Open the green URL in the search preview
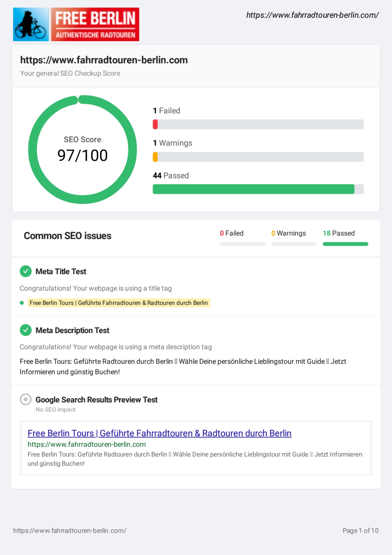Screen dimensions: 392x555 (86, 444)
